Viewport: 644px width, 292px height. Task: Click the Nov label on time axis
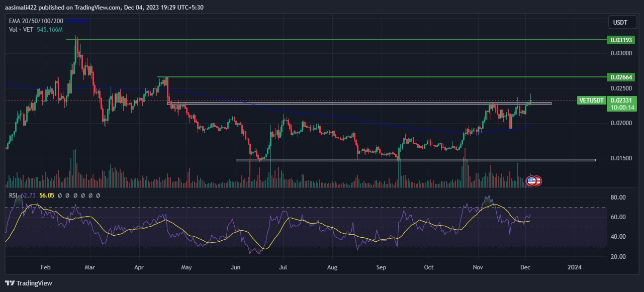pyautogui.click(x=477, y=268)
